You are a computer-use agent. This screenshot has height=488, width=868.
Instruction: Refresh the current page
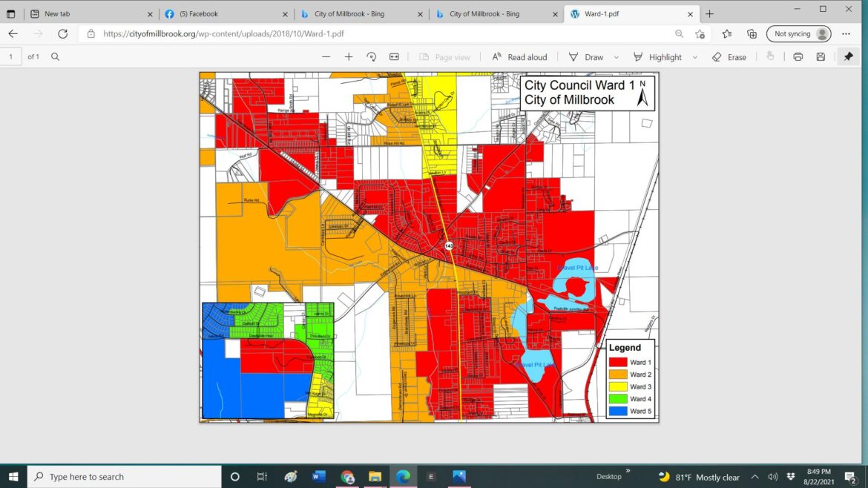[x=63, y=34]
